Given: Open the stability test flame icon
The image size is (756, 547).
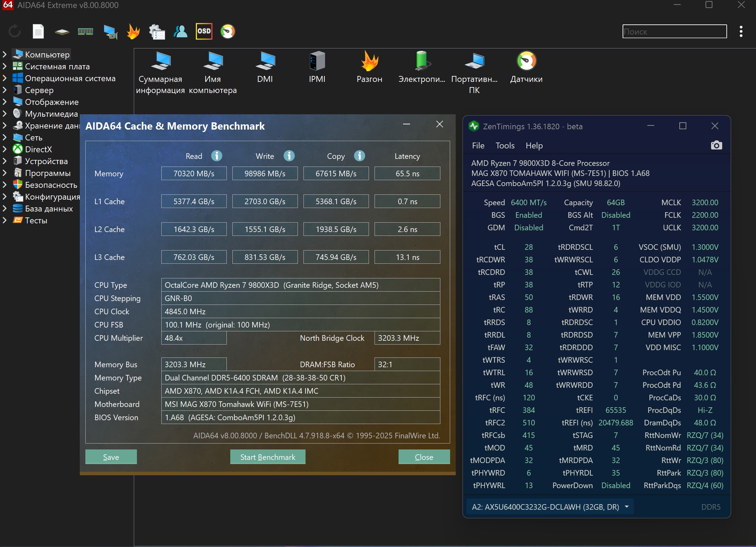Looking at the screenshot, I should 133,31.
